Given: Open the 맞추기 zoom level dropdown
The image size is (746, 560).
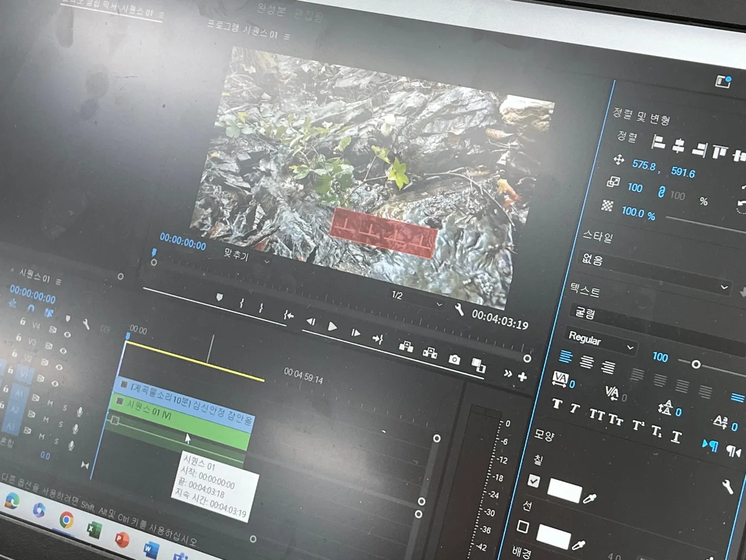Looking at the screenshot, I should (247, 256).
